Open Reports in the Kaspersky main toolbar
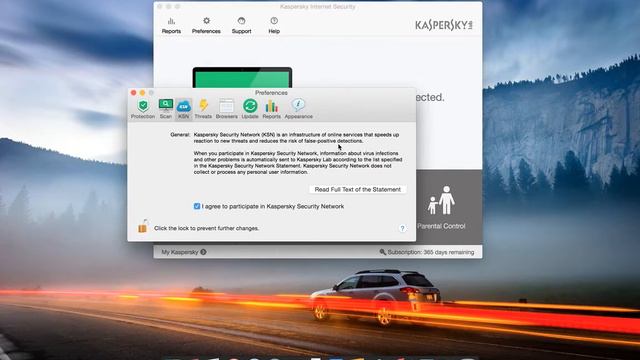 tap(171, 25)
